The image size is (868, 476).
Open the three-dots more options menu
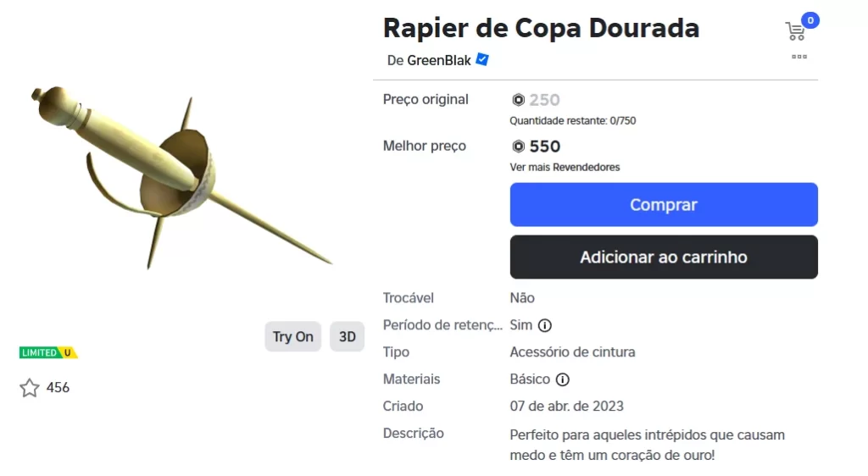click(x=798, y=57)
